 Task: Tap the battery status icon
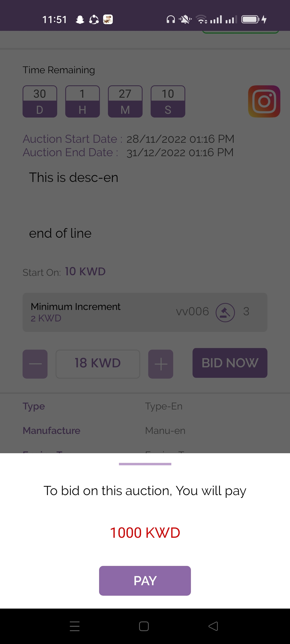pos(250,20)
